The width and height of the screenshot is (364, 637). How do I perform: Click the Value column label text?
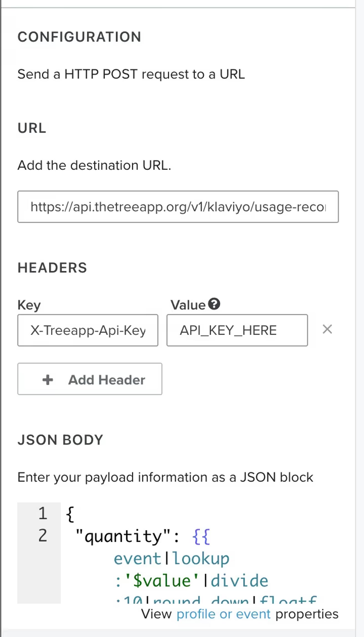188,305
